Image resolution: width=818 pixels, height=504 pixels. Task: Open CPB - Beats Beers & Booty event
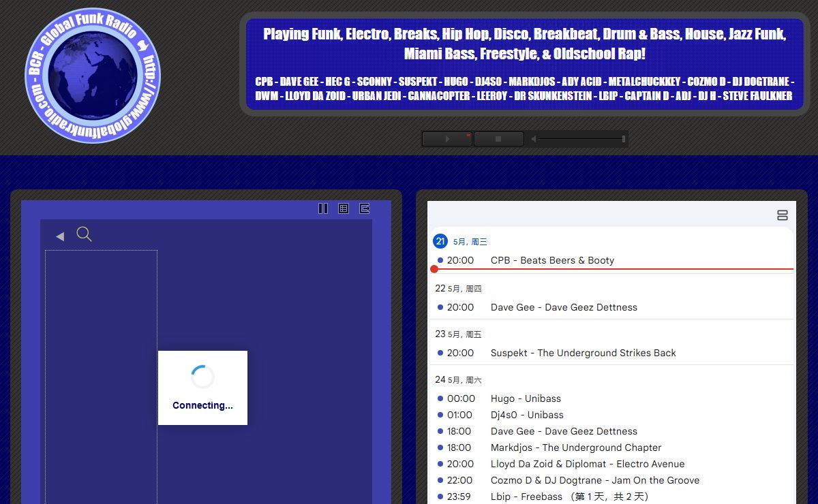point(611,260)
